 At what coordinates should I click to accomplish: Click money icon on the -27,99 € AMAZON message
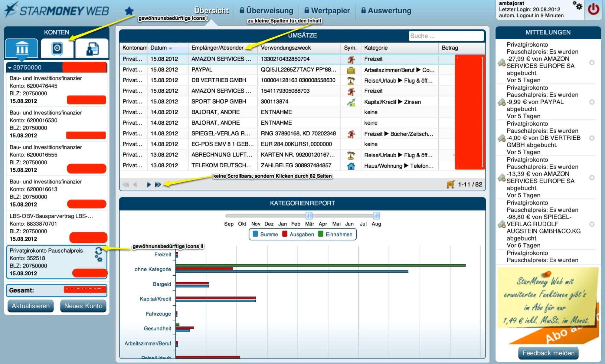pyautogui.click(x=502, y=63)
